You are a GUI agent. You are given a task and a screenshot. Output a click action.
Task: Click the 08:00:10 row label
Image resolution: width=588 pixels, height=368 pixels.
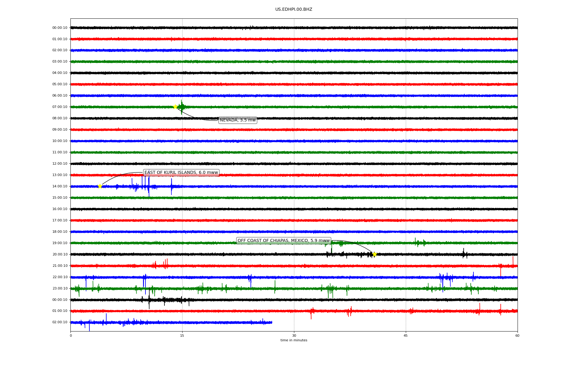(60, 118)
